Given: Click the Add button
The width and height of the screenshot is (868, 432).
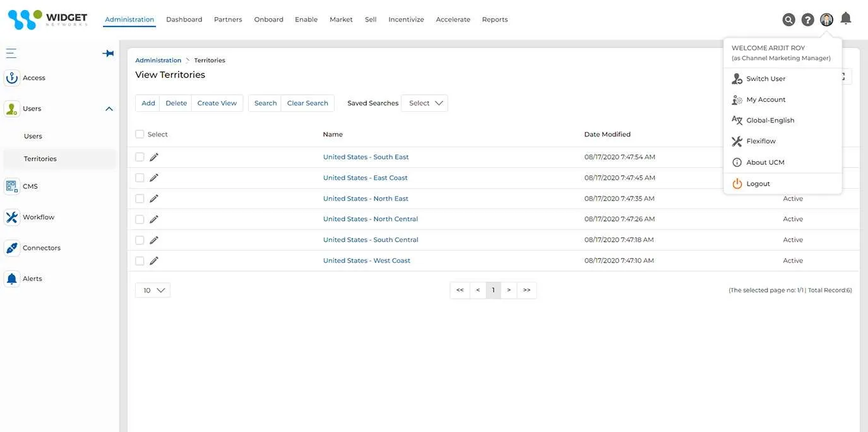Looking at the screenshot, I should 148,104.
